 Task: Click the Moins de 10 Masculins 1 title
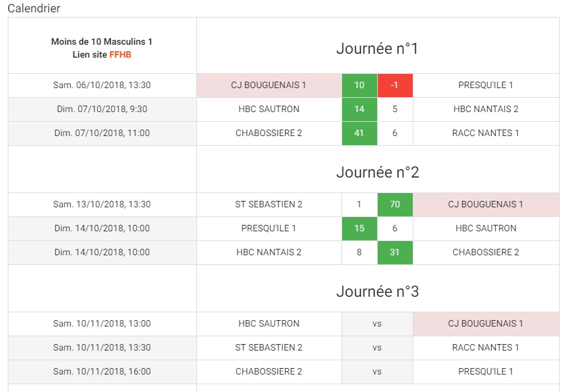point(102,42)
